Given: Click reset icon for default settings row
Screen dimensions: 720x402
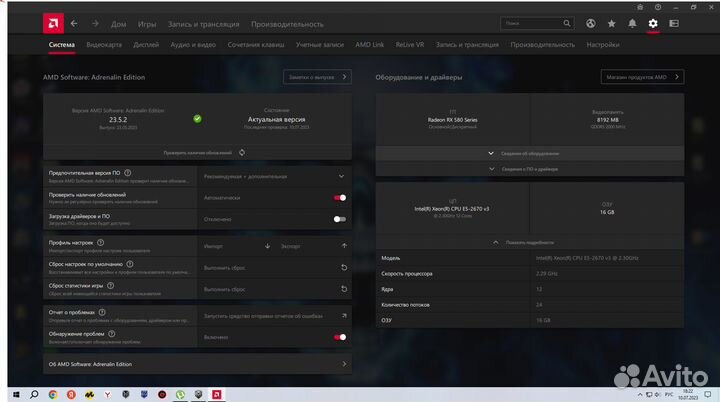Looking at the screenshot, I should pos(344,267).
